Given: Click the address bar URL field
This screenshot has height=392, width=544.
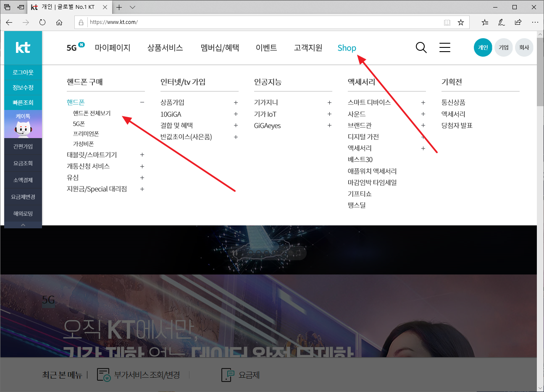Looking at the screenshot, I should click(x=265, y=22).
